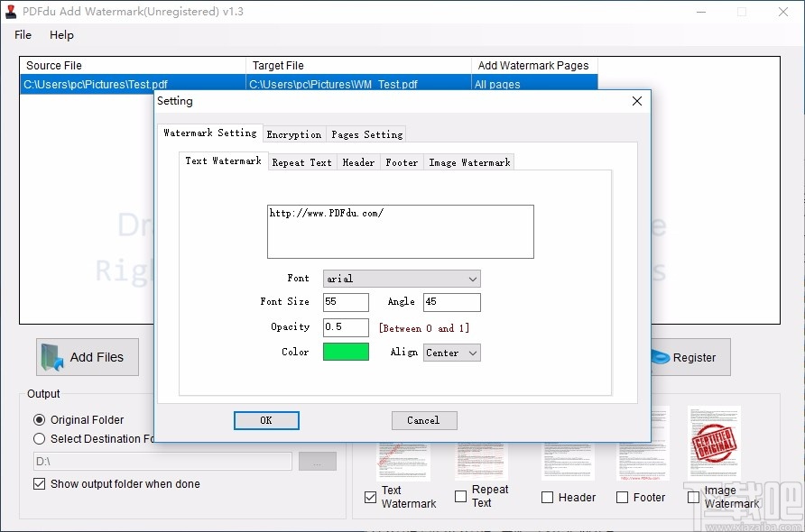Expand the Font dropdown showing arial
The width and height of the screenshot is (805, 532).
coord(402,279)
